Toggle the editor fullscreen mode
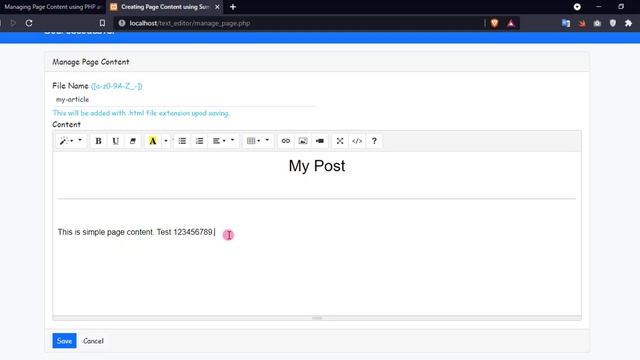The width and height of the screenshot is (640, 360). click(340, 141)
